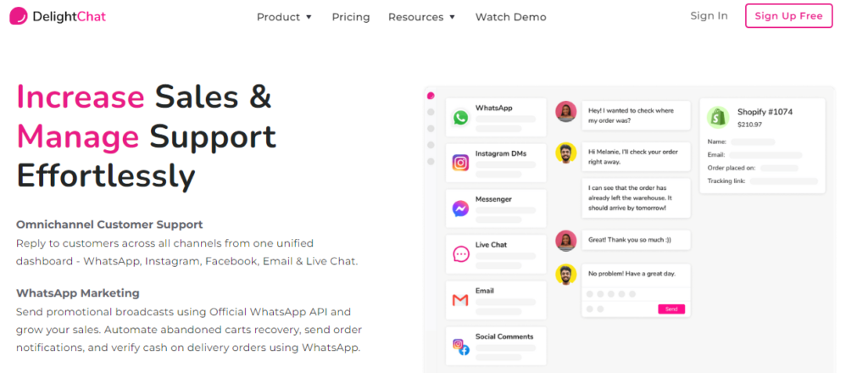Click the pink Send button
Image resolution: width=868 pixels, height=373 pixels.
671,309
